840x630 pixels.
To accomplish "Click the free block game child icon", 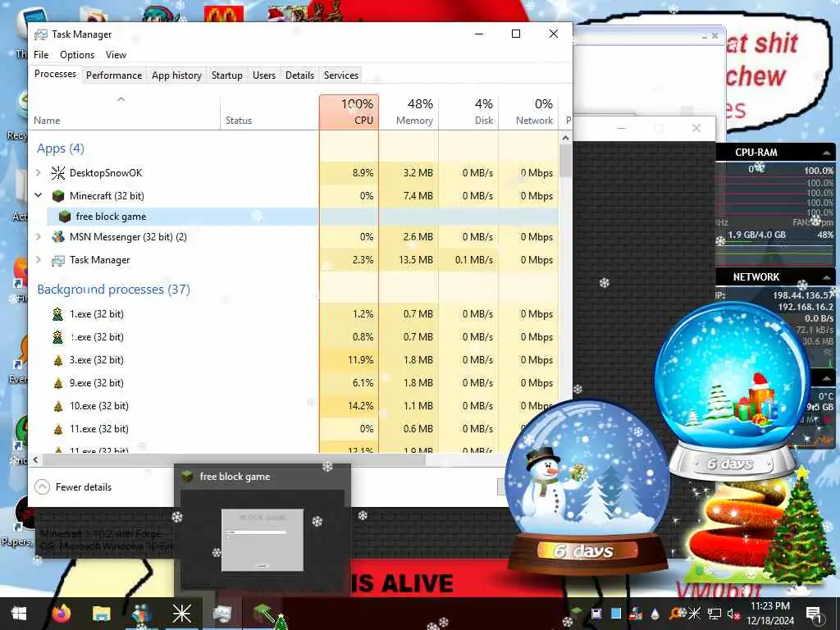I will click(x=65, y=217).
